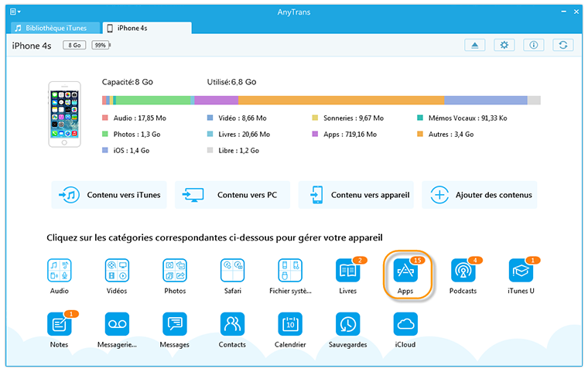Viewport: 588px width, 372px height.
Task: Open the iCloud category
Action: tap(405, 324)
